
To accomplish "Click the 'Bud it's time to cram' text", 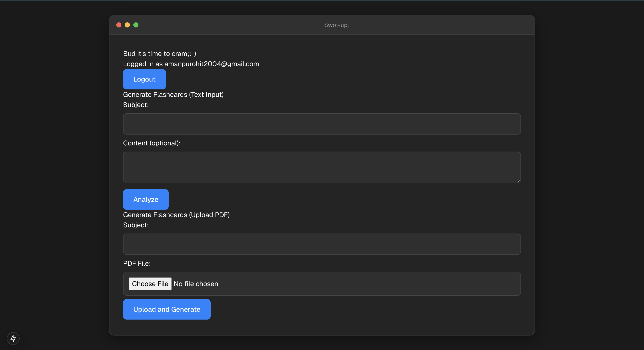I will (x=160, y=54).
